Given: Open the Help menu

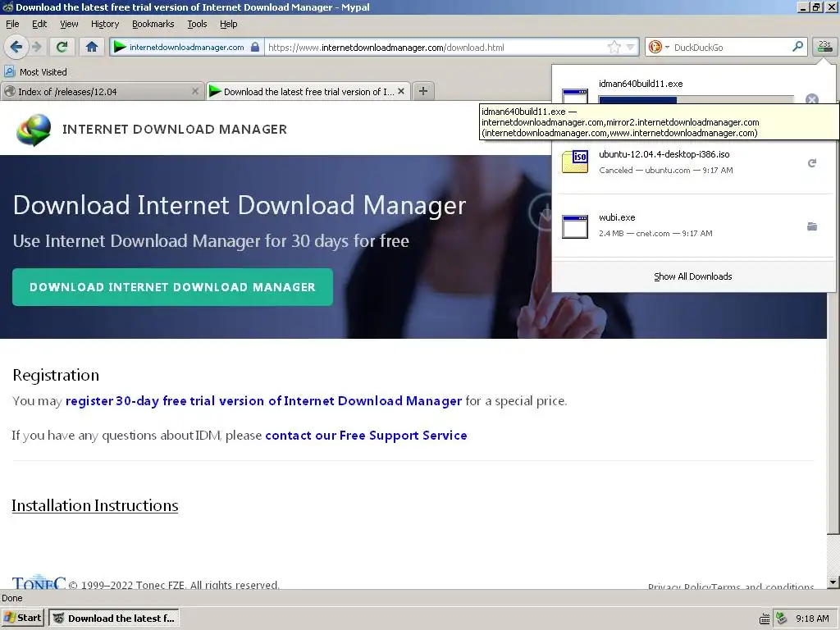Looking at the screenshot, I should (x=229, y=24).
